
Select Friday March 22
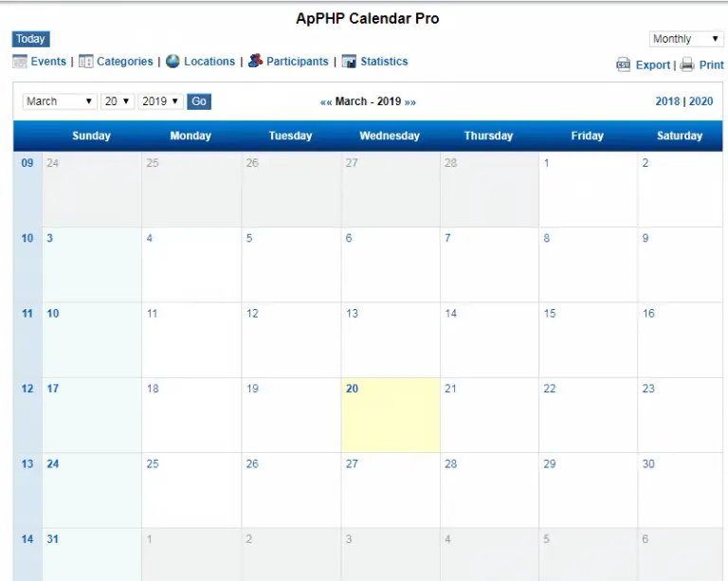point(588,415)
